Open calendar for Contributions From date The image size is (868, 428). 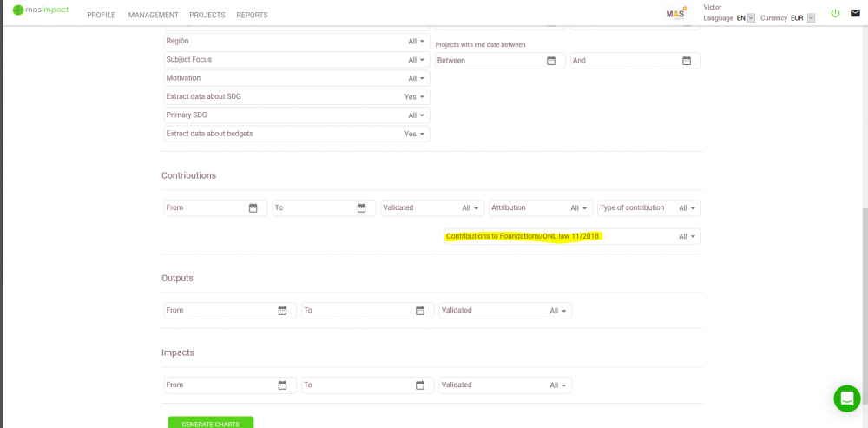(253, 208)
